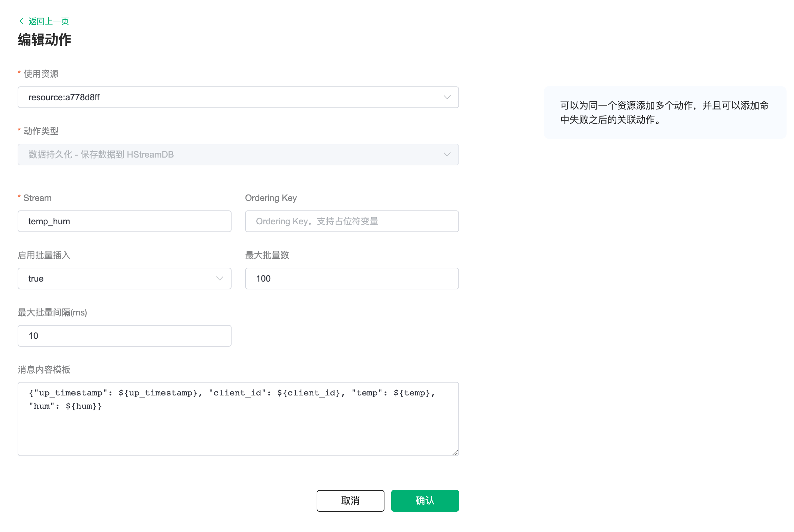Click the chevron arrow in the 动作类型 field

coord(447,155)
